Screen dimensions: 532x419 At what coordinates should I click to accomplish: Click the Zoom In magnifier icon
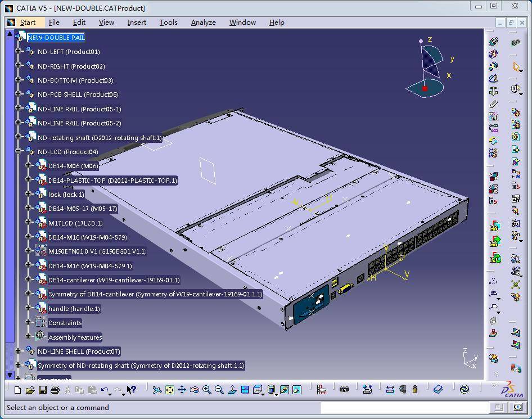pos(206,389)
